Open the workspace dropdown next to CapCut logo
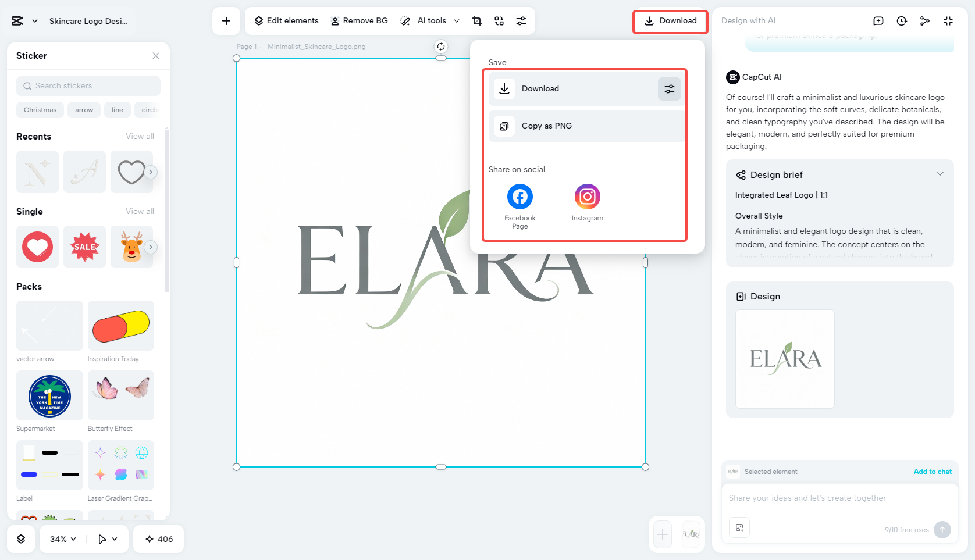 [x=34, y=20]
